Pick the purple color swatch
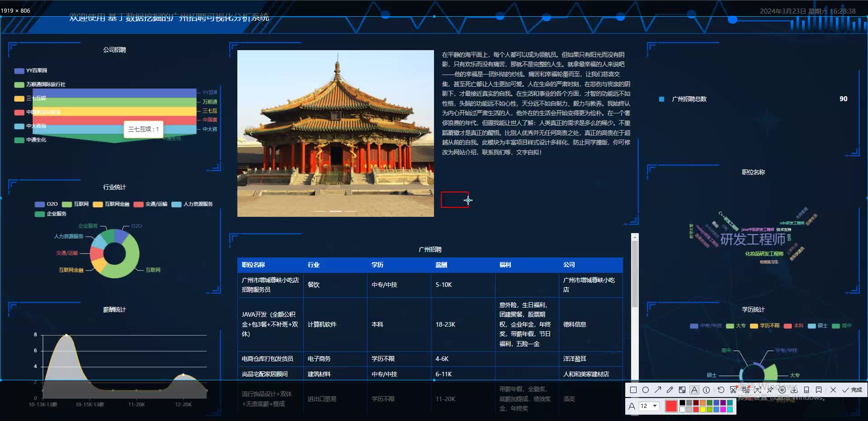The width and height of the screenshot is (868, 421). [723, 403]
